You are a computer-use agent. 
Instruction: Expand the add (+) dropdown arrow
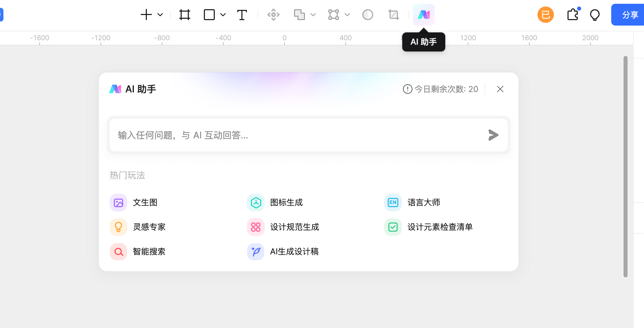pos(160,15)
